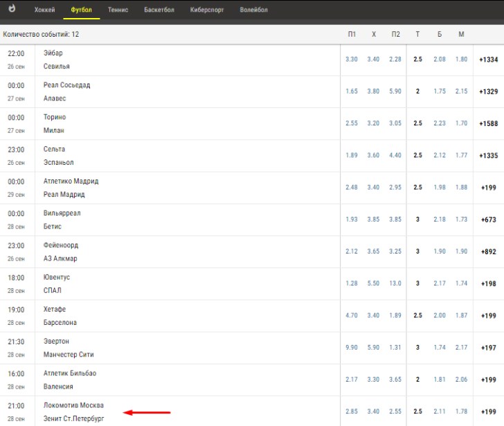Open the Атлетико Мадрид match link
504x426 pixels.
tap(71, 181)
